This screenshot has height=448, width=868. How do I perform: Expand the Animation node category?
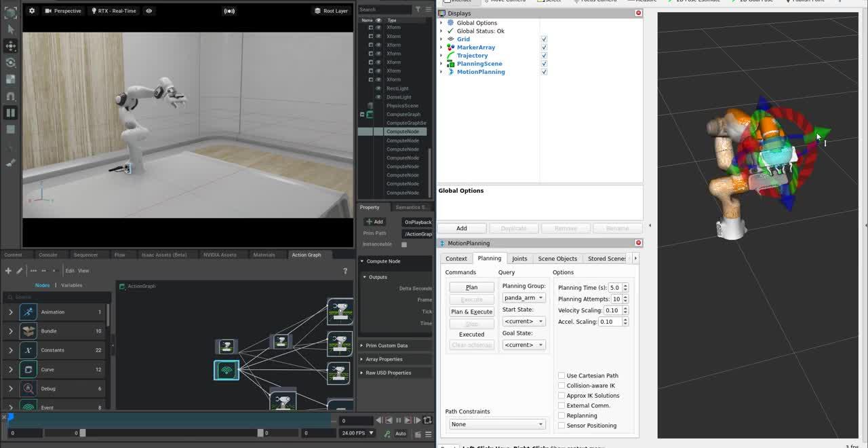(x=11, y=312)
